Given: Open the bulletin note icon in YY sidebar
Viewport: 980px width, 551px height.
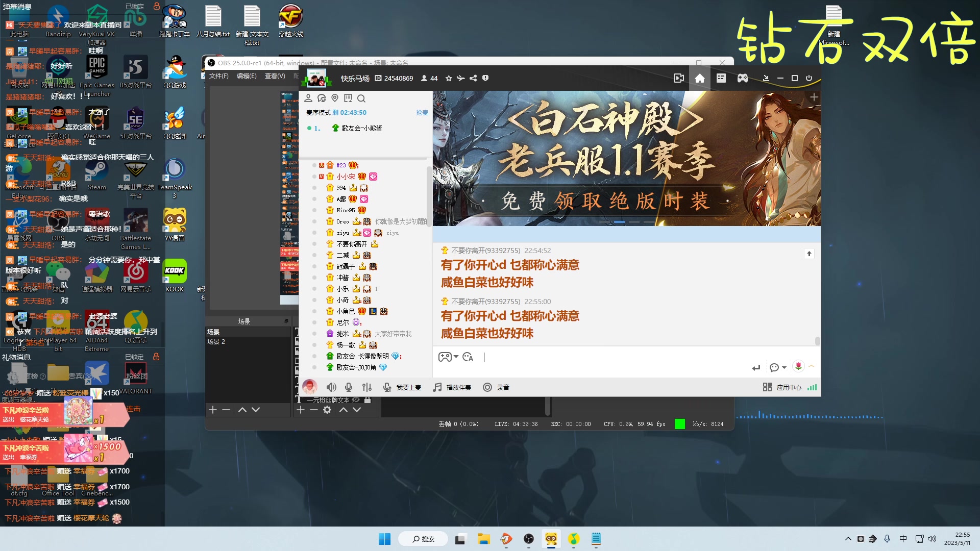Looking at the screenshot, I should pyautogui.click(x=348, y=98).
